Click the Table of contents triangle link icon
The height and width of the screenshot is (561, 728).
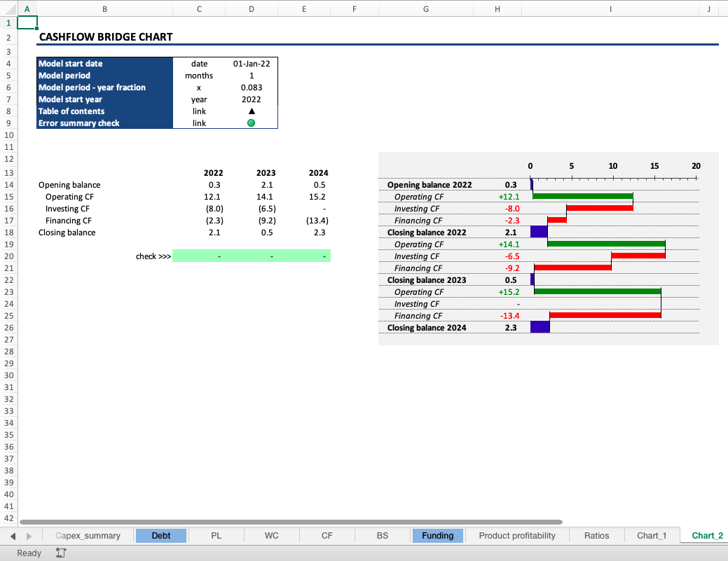tap(252, 111)
